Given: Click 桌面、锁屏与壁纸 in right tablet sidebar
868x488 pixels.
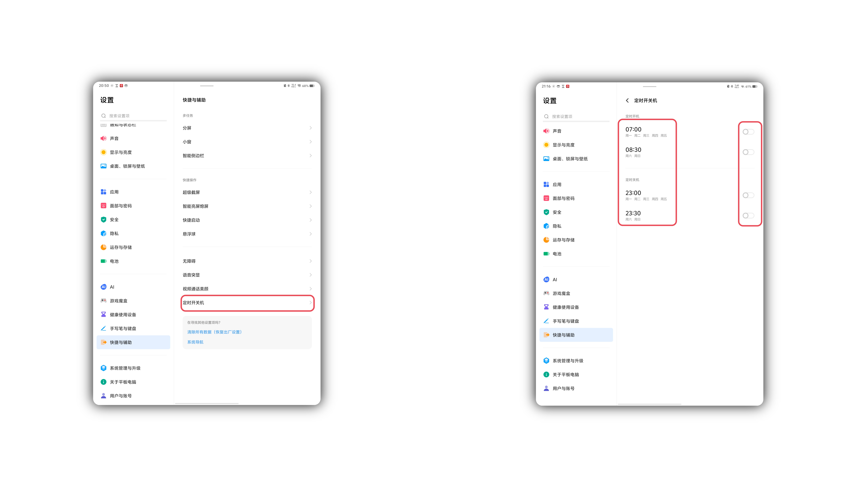Looking at the screenshot, I should pyautogui.click(x=576, y=159).
